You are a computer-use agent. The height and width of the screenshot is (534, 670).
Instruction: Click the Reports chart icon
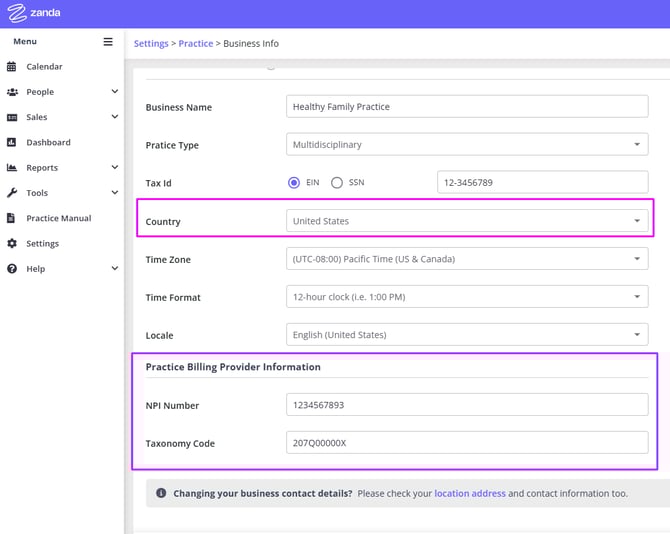pyautogui.click(x=12, y=168)
